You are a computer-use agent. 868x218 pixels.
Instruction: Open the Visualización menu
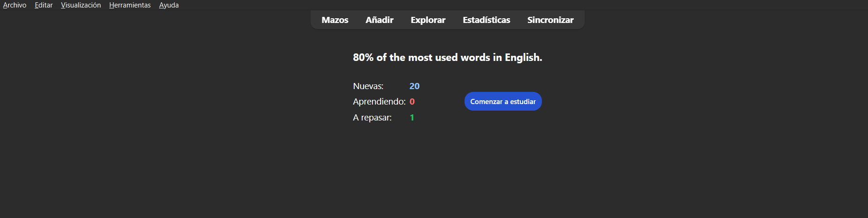pyautogui.click(x=81, y=5)
